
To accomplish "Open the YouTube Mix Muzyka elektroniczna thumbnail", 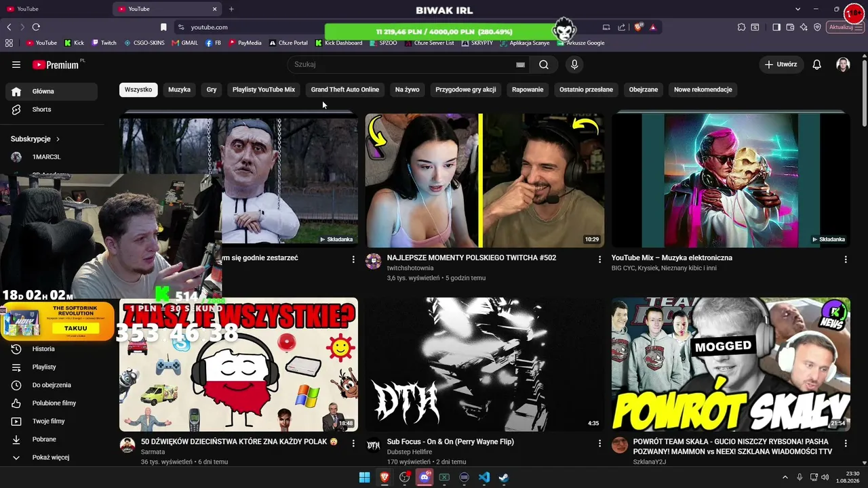I will (730, 180).
